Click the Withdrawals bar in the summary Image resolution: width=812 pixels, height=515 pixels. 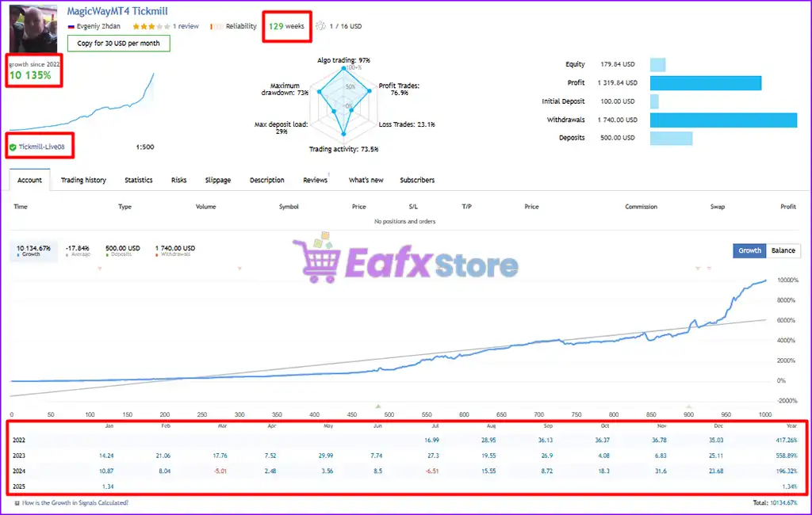pyautogui.click(x=723, y=120)
